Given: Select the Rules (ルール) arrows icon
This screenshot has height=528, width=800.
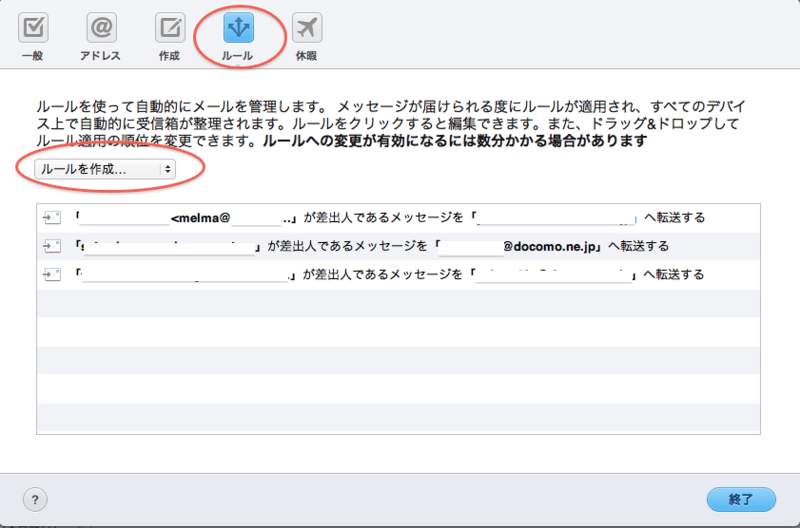Looking at the screenshot, I should (238, 27).
